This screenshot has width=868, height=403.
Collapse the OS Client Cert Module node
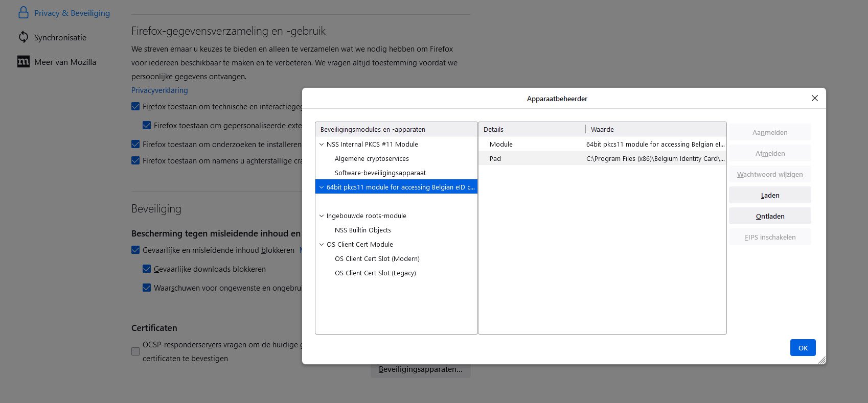[x=322, y=244]
